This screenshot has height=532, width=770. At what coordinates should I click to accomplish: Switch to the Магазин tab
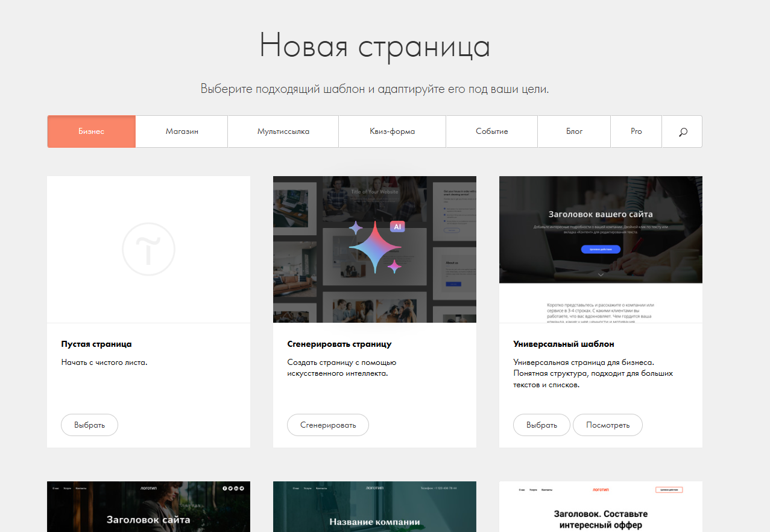tap(181, 131)
